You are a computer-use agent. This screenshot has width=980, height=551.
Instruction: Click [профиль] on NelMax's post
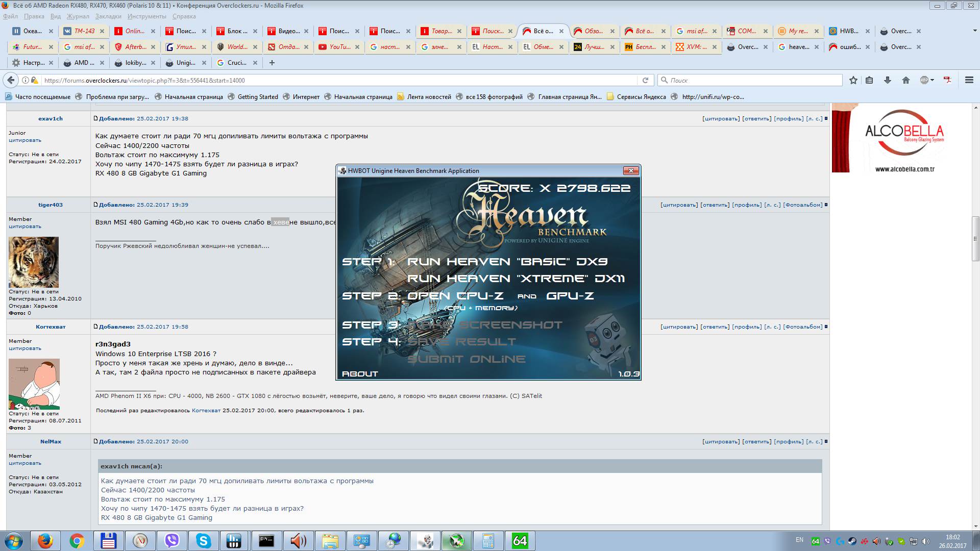pyautogui.click(x=789, y=441)
